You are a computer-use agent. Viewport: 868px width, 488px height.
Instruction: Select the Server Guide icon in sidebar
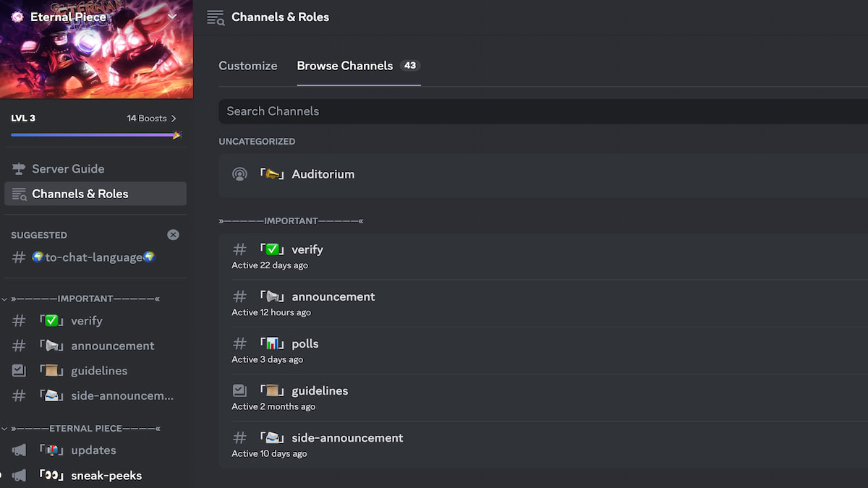coord(18,168)
